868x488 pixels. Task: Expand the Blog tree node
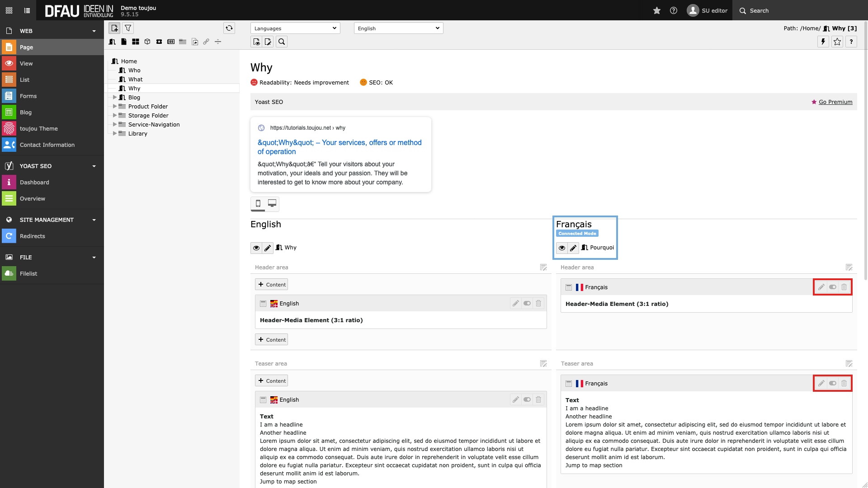pos(115,97)
